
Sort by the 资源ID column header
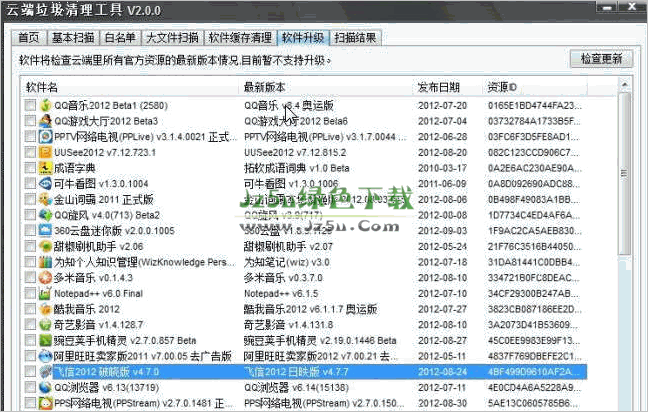click(535, 87)
